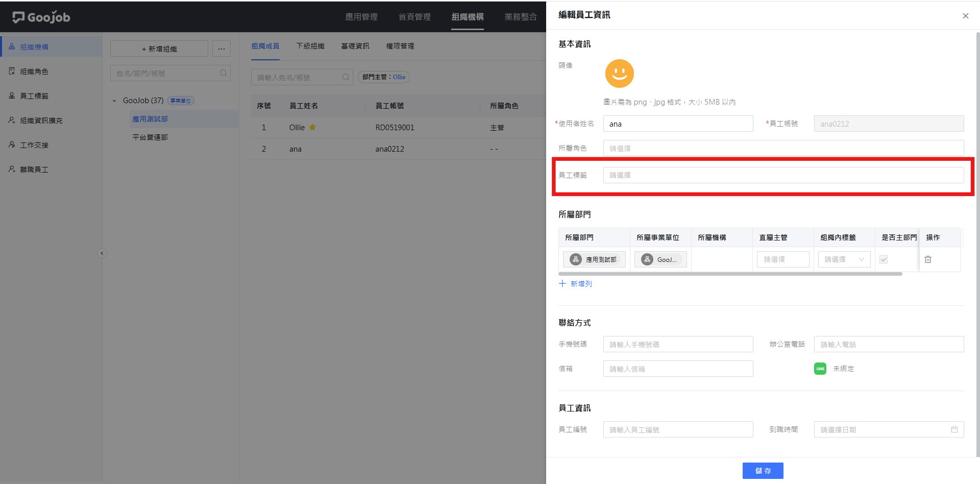Click the 員工帳號 column header

(x=389, y=106)
